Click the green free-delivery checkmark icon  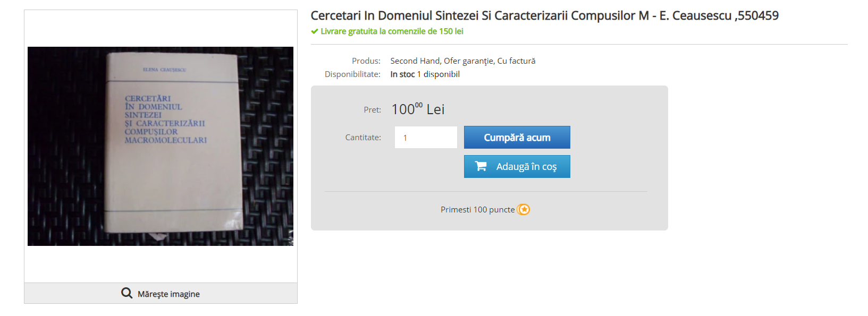(315, 31)
